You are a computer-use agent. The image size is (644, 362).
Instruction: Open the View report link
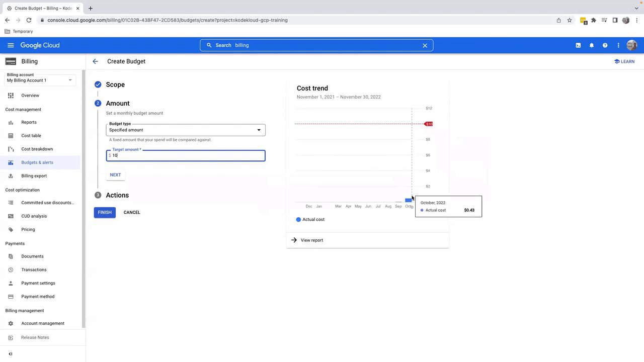tap(311, 240)
